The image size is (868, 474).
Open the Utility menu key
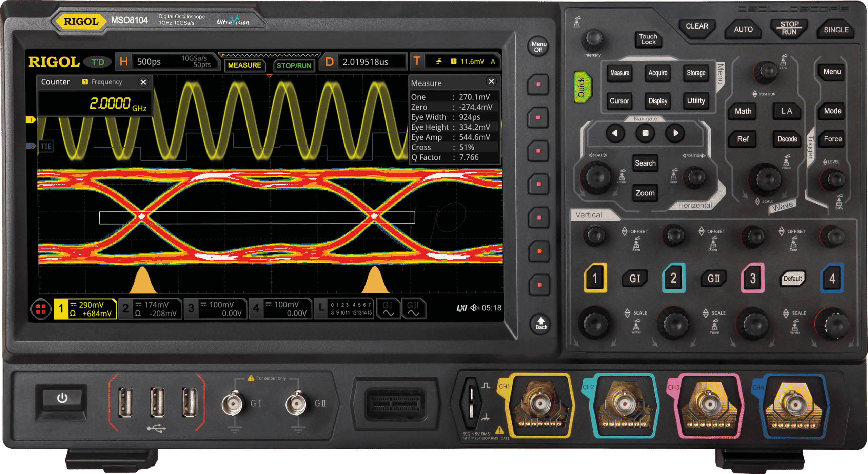pyautogui.click(x=696, y=101)
